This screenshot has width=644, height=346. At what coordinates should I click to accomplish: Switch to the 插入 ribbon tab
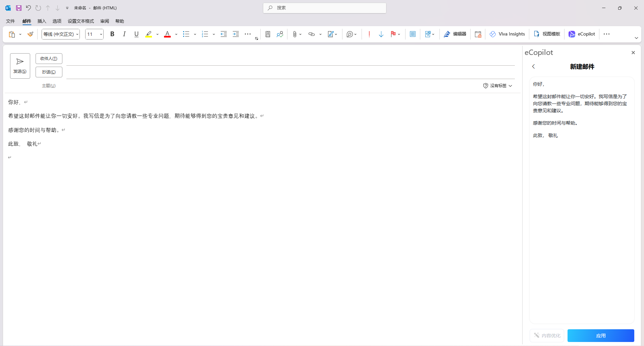tap(42, 21)
